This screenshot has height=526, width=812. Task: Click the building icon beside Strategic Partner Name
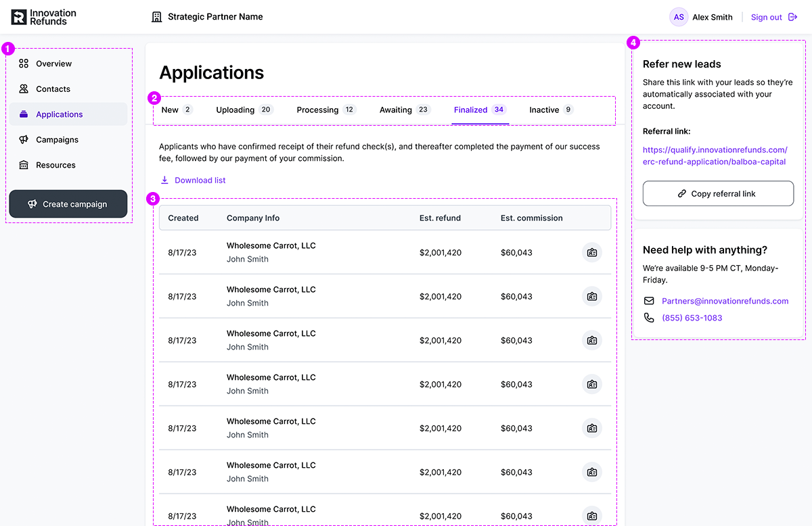(157, 17)
